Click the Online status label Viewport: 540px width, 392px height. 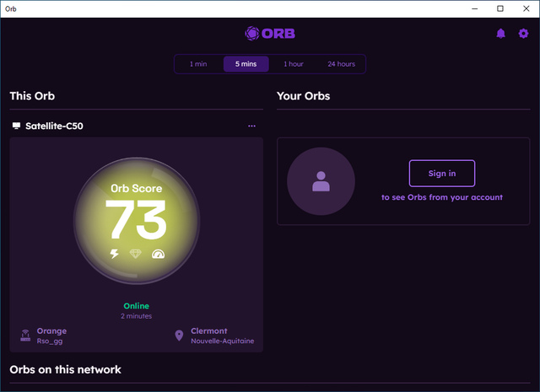(x=137, y=306)
